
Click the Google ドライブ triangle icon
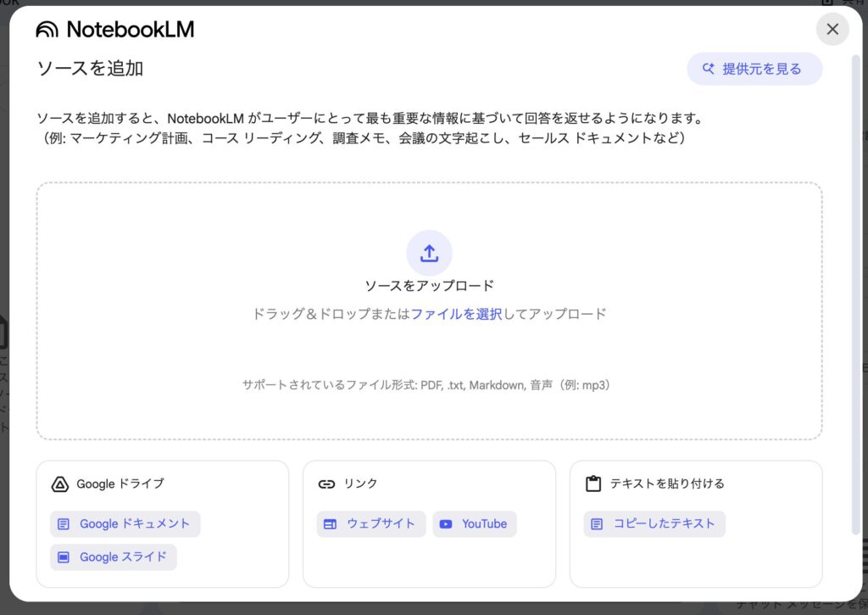click(60, 484)
